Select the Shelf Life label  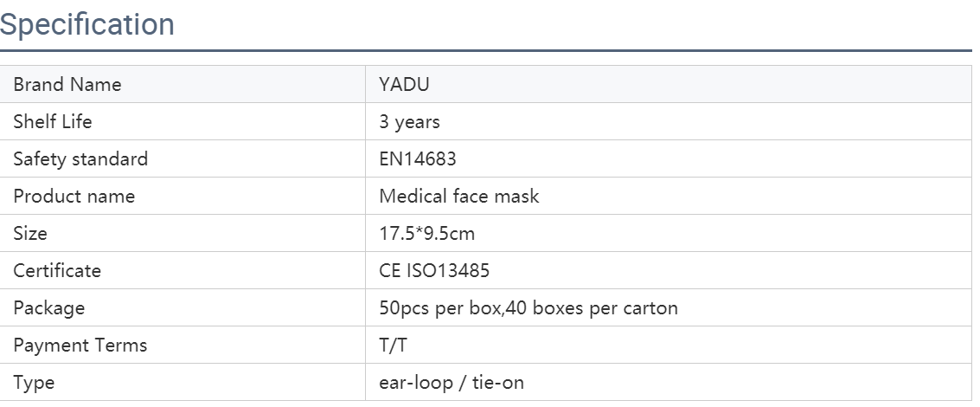tap(53, 121)
